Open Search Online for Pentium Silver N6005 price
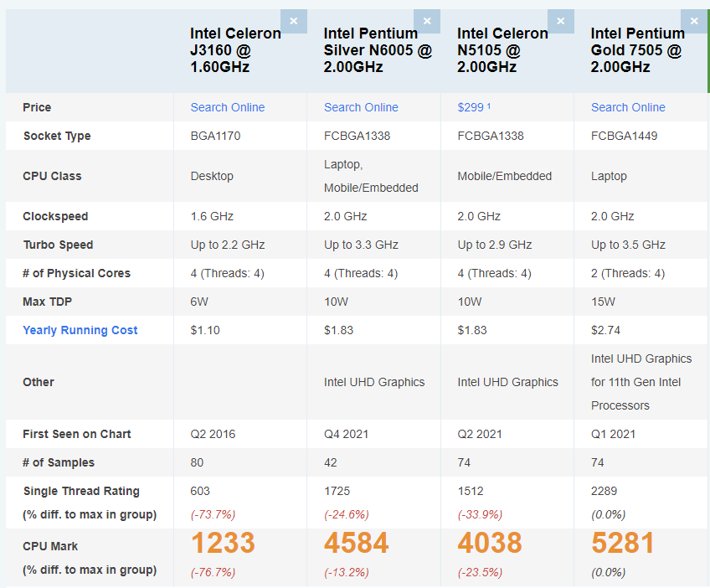 click(361, 107)
